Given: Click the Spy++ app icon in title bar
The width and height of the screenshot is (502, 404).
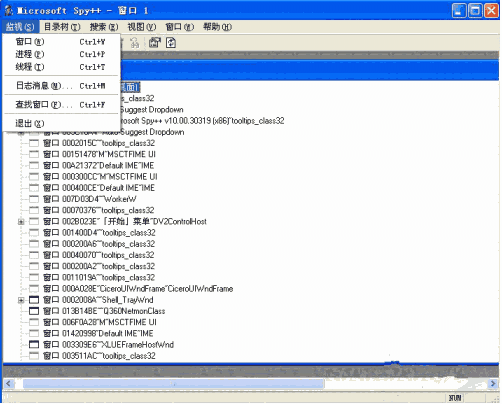Looking at the screenshot, I should click(x=9, y=11).
